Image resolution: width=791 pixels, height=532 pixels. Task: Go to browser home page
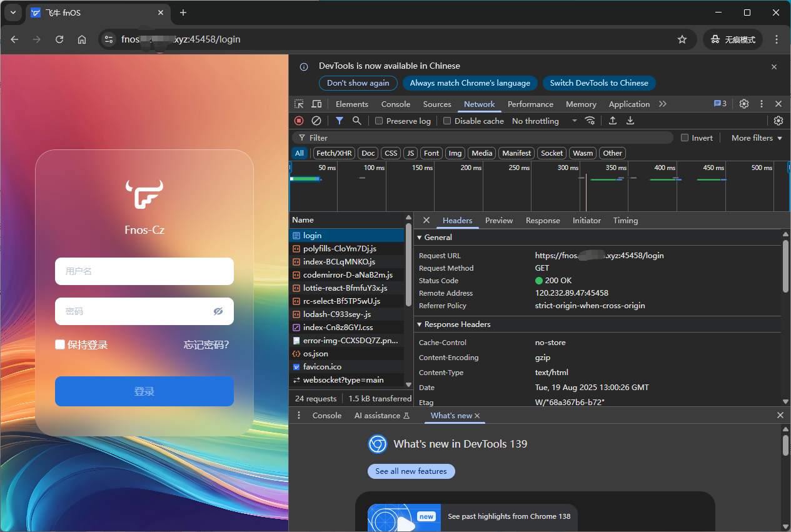pos(82,39)
